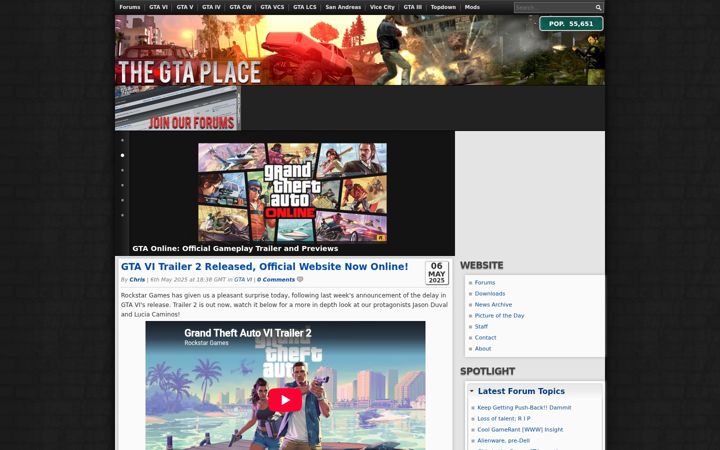Screen dimensions: 720x450
Task: Open the Vice City nav item
Action: tap(382, 7)
